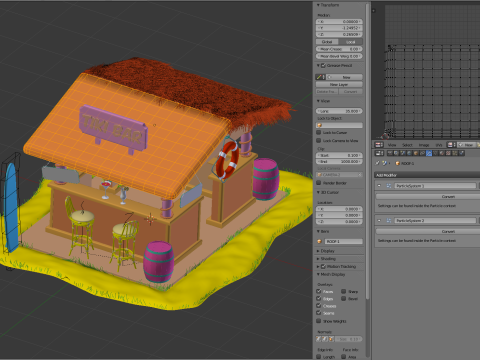Expand the Shading panel

tap(318, 259)
